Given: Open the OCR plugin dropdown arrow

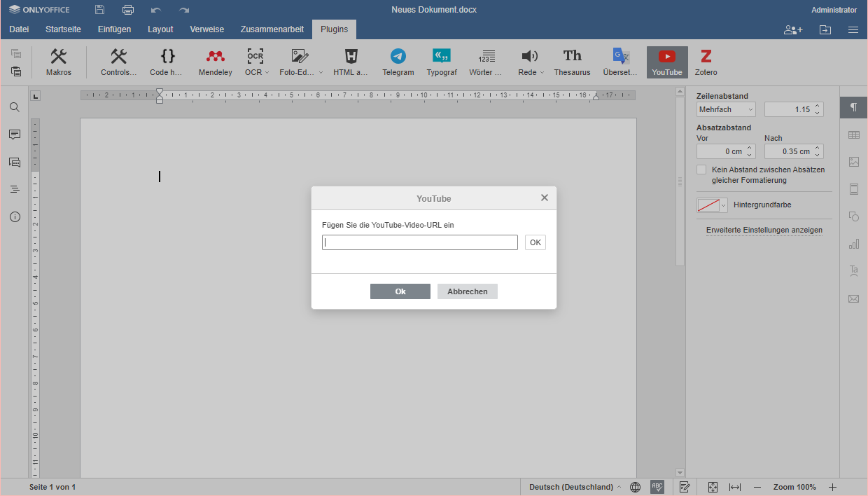Looking at the screenshot, I should point(265,73).
